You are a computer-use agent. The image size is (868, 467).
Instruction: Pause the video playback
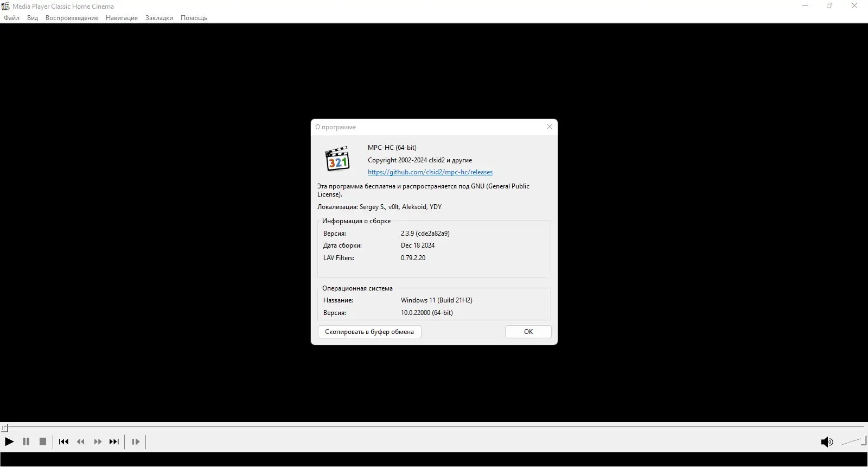pos(26,442)
